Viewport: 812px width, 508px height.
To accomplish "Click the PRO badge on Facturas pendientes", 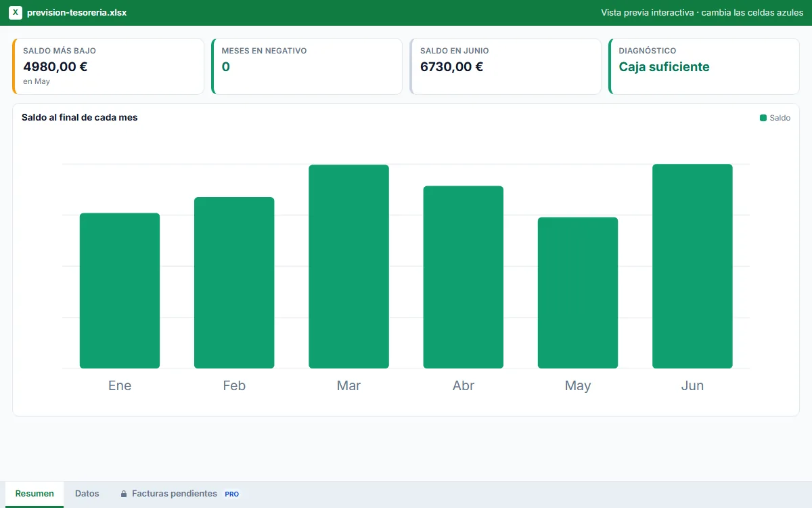I will pyautogui.click(x=231, y=494).
